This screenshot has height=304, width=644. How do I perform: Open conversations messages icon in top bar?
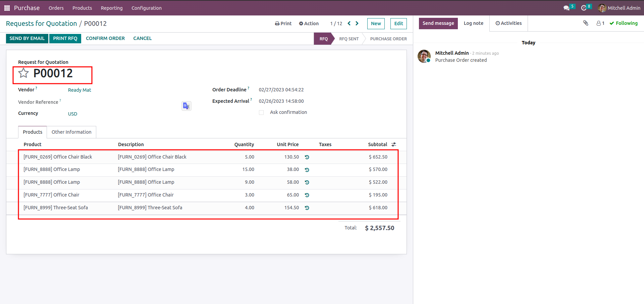[x=567, y=8]
